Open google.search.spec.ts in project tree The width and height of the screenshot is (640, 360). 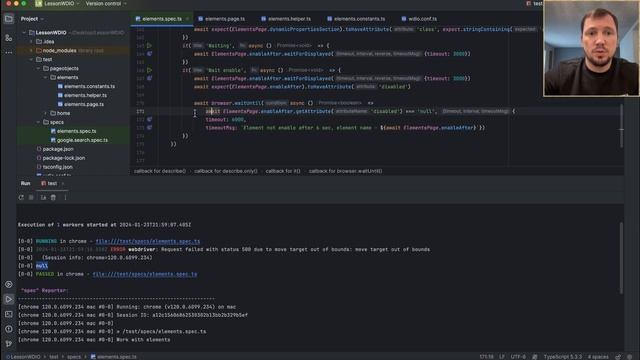(x=80, y=140)
